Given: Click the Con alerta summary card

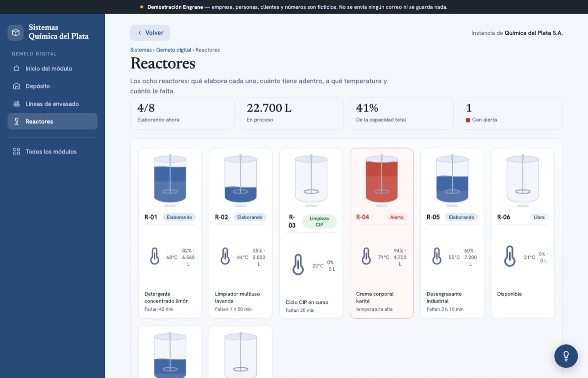Looking at the screenshot, I should [x=511, y=113].
